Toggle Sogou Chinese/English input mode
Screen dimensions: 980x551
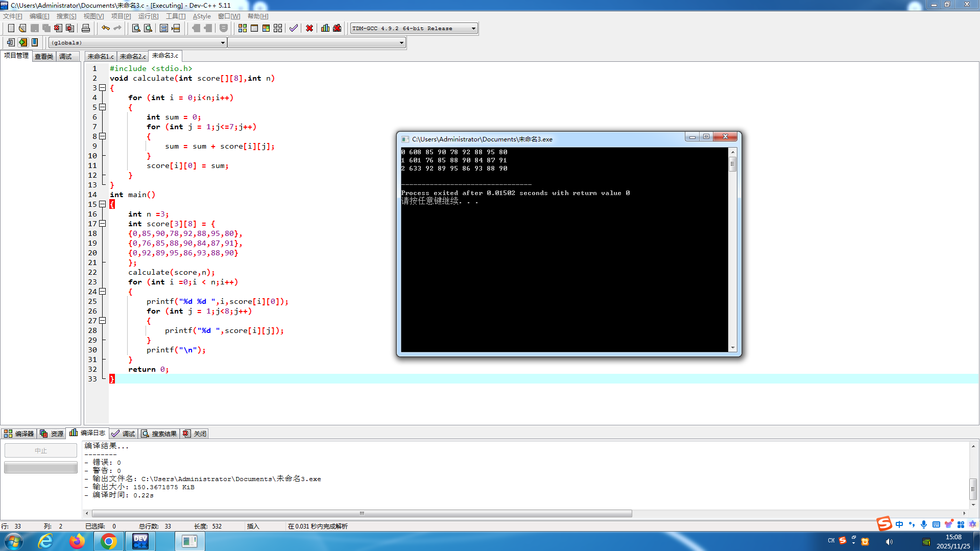(899, 524)
